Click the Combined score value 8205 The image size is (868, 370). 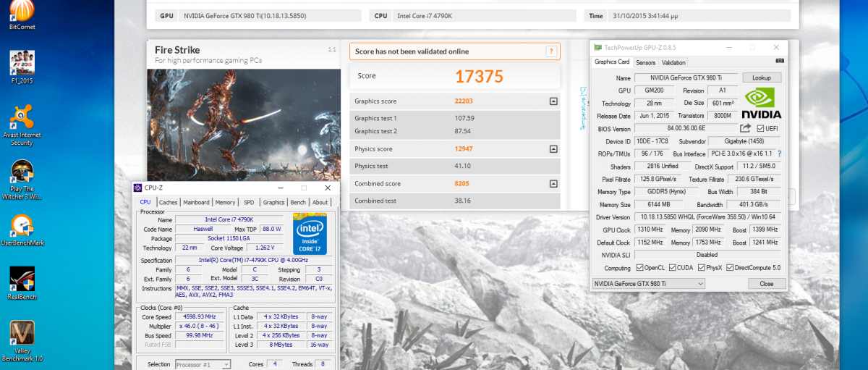pos(461,184)
